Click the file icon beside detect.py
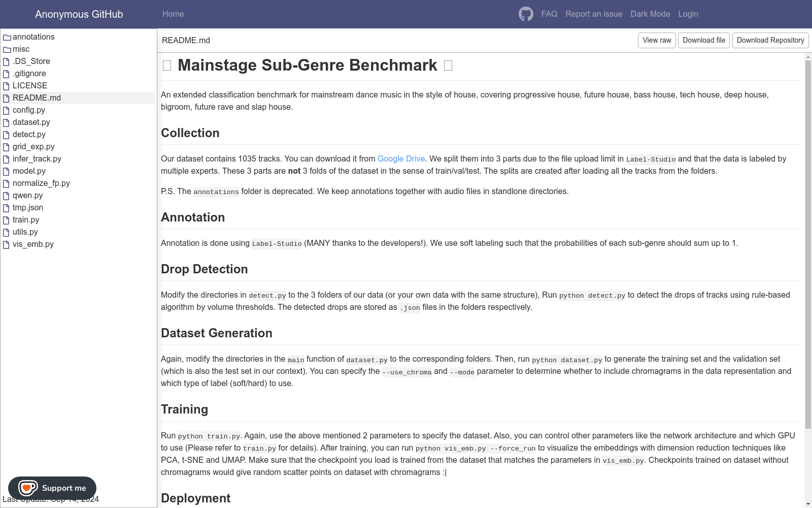This screenshot has width=812, height=508. [x=7, y=135]
